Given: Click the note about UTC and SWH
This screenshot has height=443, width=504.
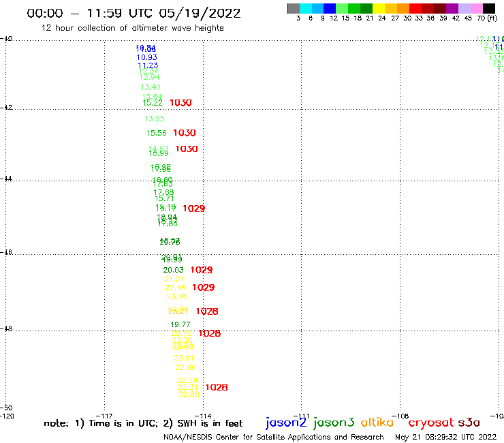Looking at the screenshot, I should click(x=143, y=423).
